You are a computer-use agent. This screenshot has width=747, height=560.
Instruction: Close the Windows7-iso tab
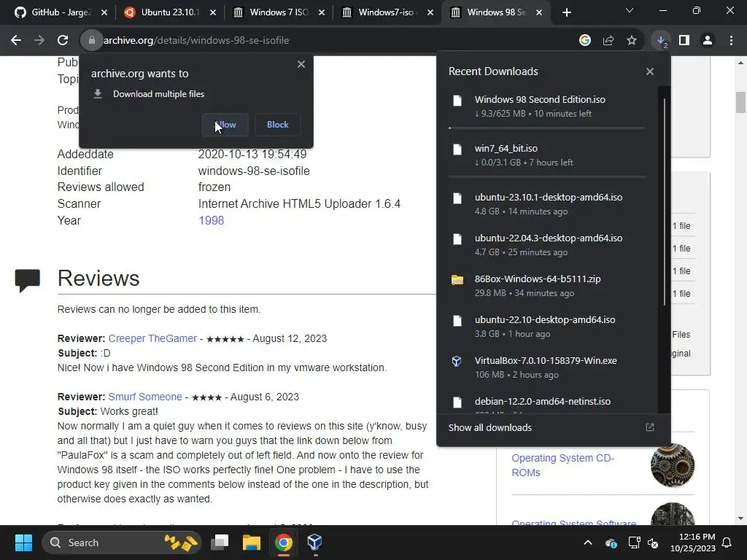click(x=430, y=12)
